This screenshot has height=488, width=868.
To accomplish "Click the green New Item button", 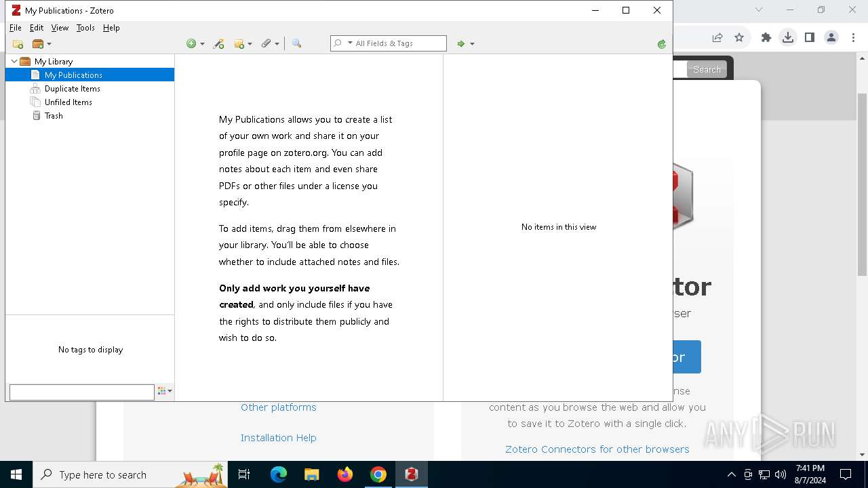I will (x=191, y=43).
